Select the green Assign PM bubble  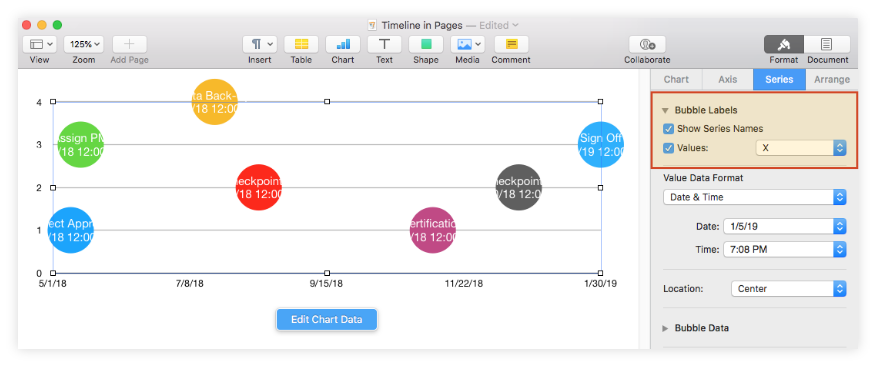81,145
